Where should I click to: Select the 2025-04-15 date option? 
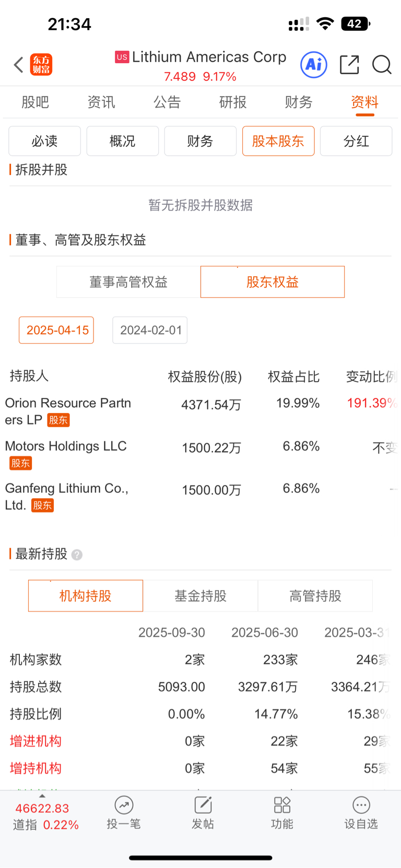pos(57,330)
